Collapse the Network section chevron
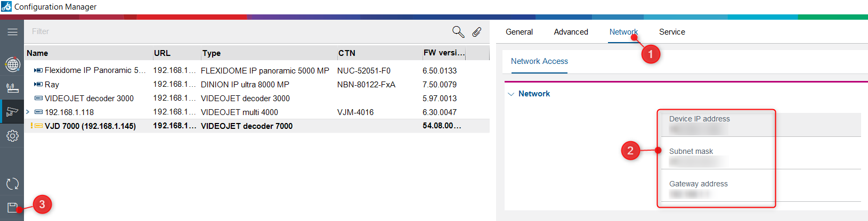The image size is (868, 221). [511, 94]
